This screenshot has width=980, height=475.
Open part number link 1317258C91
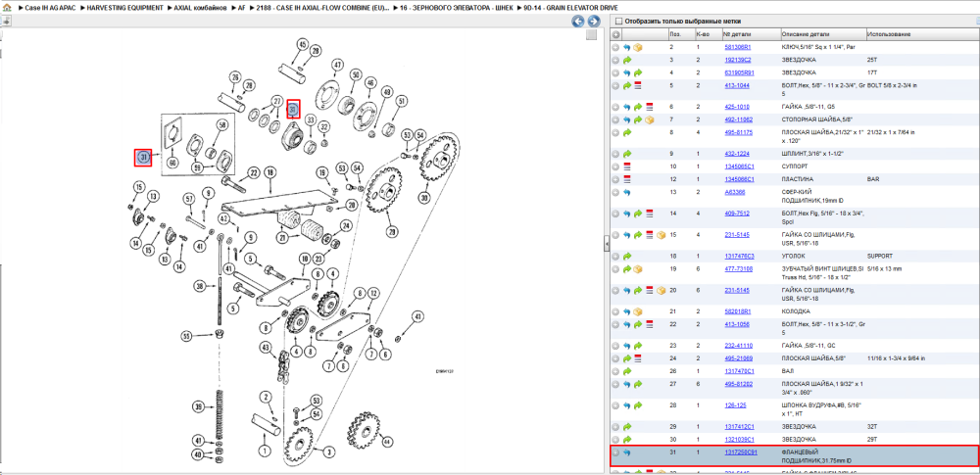pyautogui.click(x=741, y=451)
